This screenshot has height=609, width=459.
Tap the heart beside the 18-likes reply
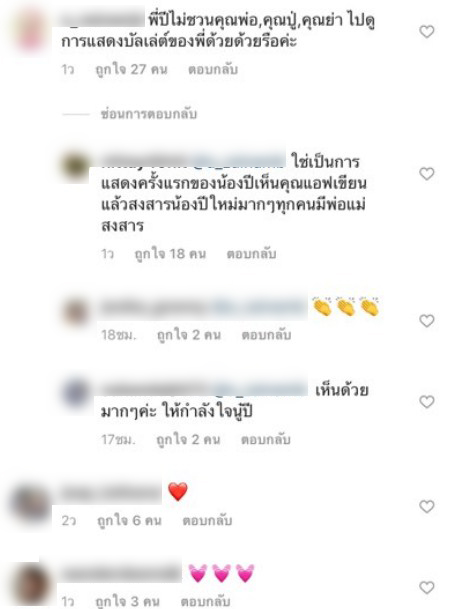point(426,174)
